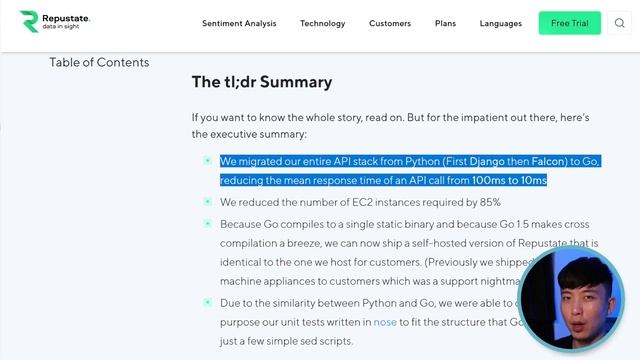Click the first bullet marker icon
This screenshot has height=360, width=640.
click(x=207, y=161)
